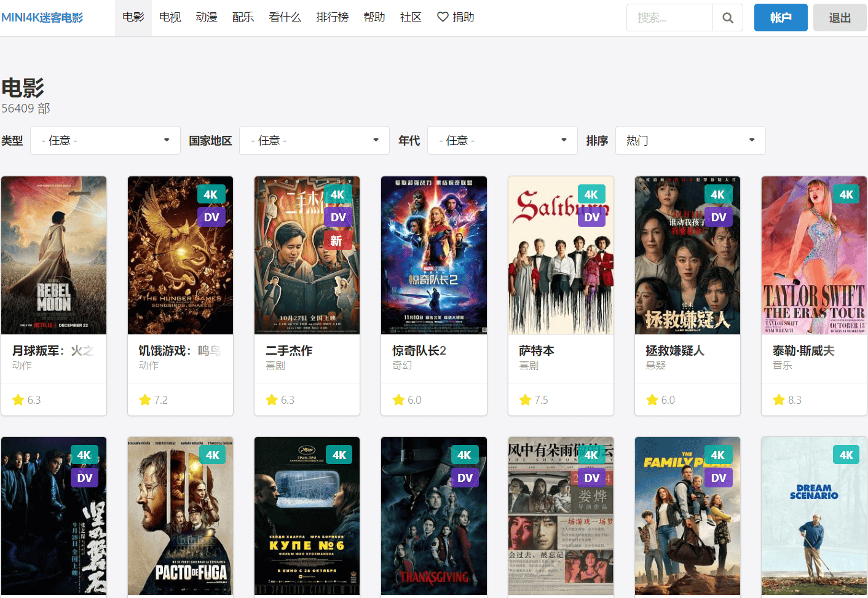Open the 萨特本 title link
Image resolution: width=868 pixels, height=598 pixels.
coord(537,350)
